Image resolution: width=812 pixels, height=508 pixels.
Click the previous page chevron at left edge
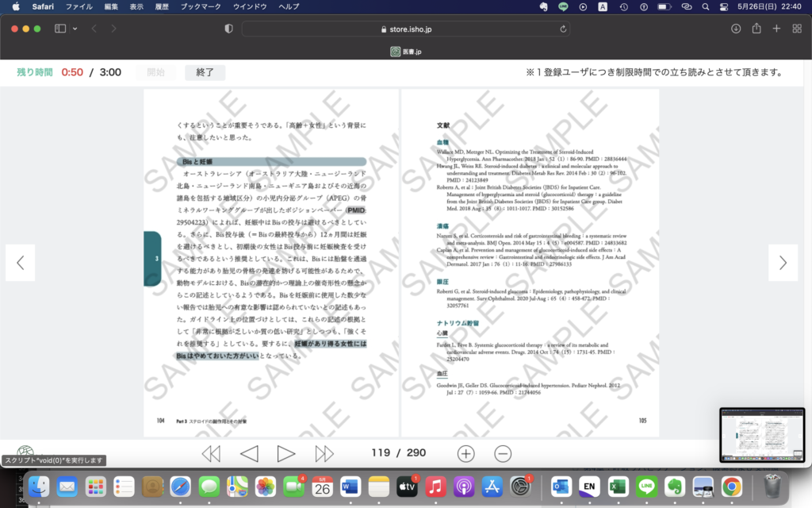pos(21,263)
